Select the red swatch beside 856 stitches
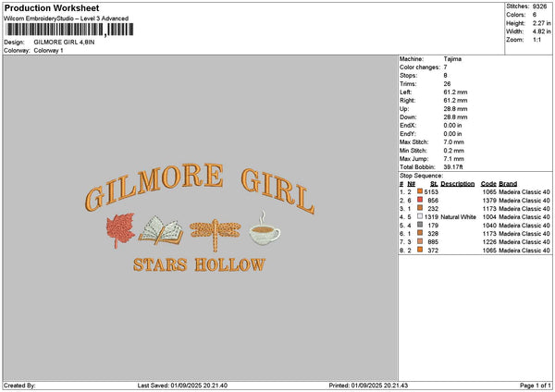 click(x=420, y=200)
